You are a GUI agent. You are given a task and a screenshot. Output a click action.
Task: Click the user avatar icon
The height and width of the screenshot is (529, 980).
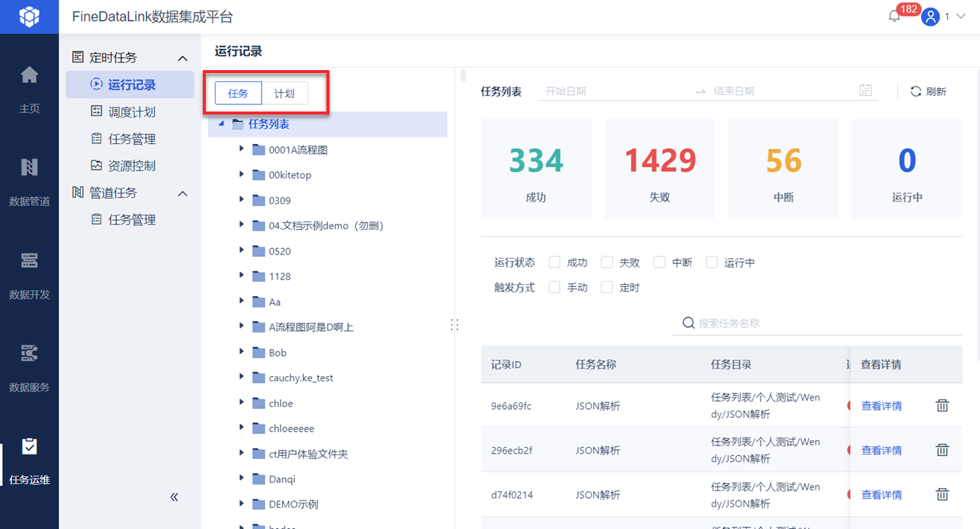tap(930, 17)
